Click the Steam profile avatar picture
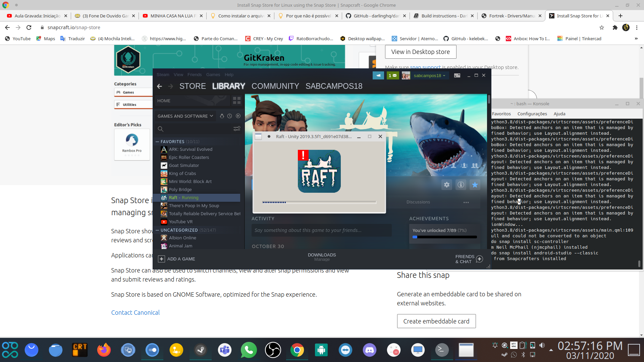The image size is (644, 362). point(406,75)
